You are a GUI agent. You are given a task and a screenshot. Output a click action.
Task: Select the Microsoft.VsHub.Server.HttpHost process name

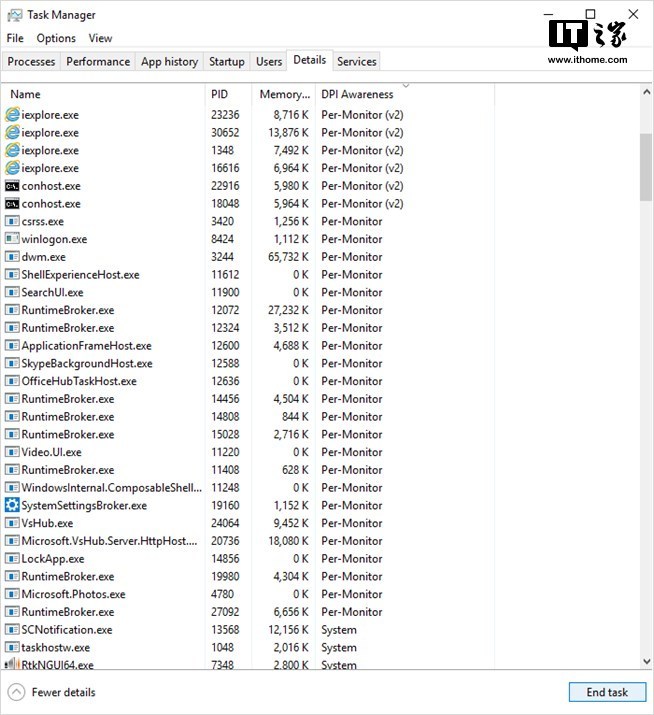click(109, 541)
